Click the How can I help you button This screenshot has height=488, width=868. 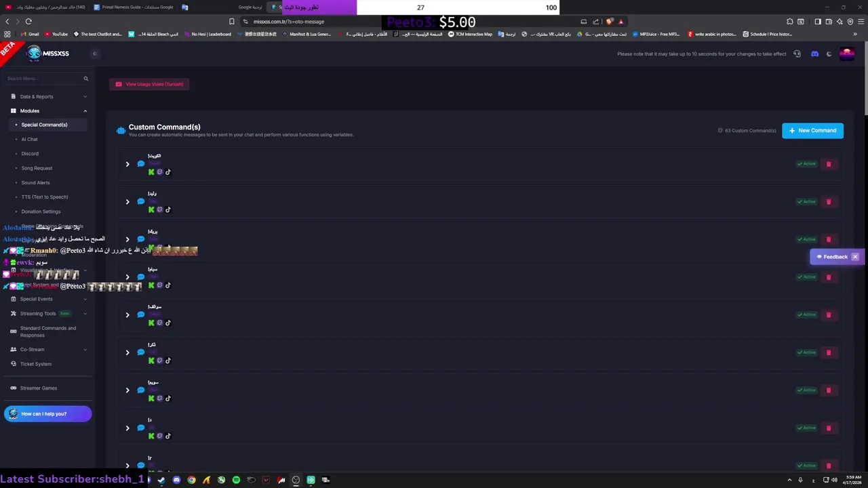pyautogui.click(x=47, y=414)
